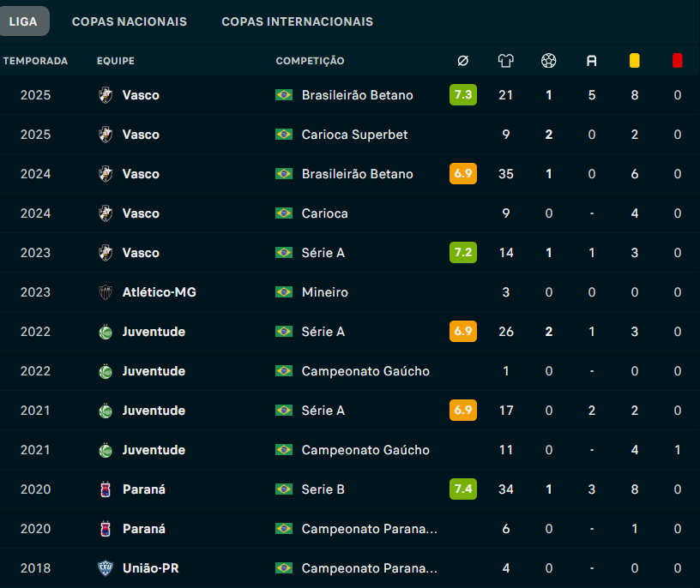The width and height of the screenshot is (700, 588).
Task: Open the Copas Internacionais tab
Action: [x=297, y=21]
